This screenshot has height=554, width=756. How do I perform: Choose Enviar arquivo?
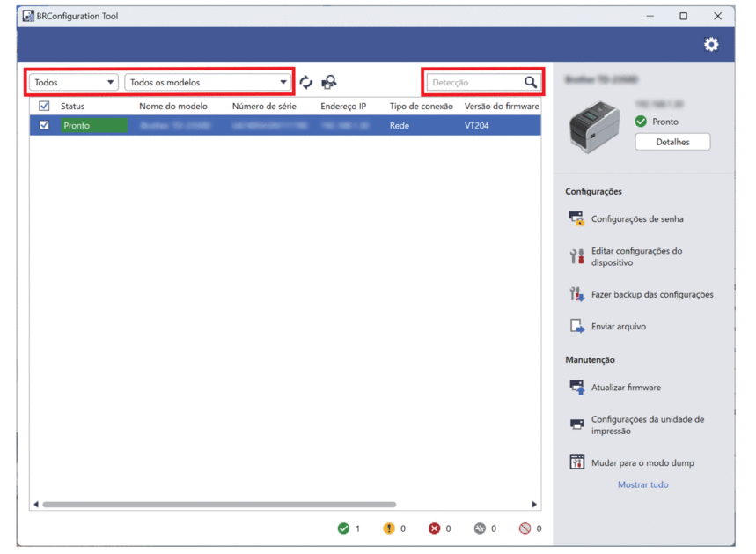(619, 326)
